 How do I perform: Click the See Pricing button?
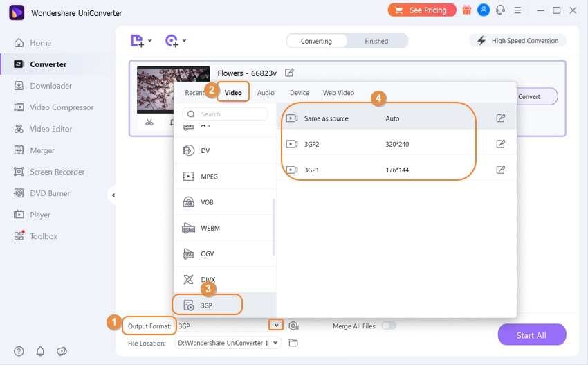point(422,10)
